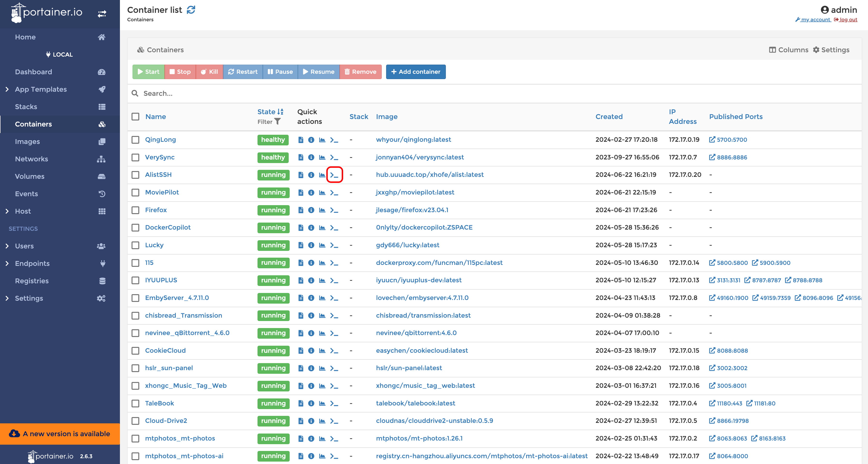Click the my account link
Screen dimensions: 868x464
point(813,20)
